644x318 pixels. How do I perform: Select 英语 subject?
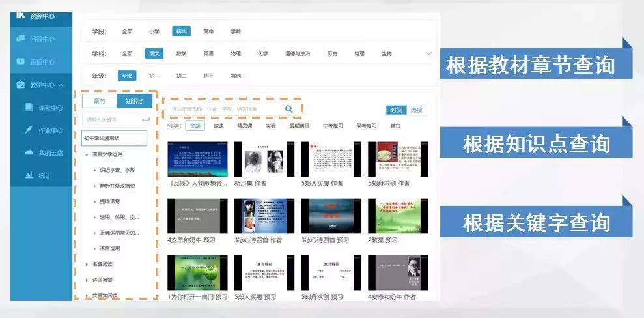click(x=208, y=53)
